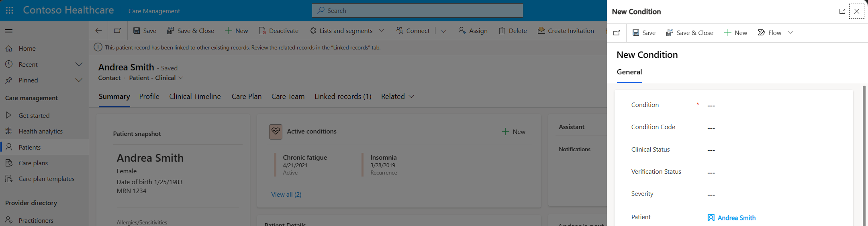Save the Andrea Smith contact record
The image size is (868, 226).
[x=145, y=31]
